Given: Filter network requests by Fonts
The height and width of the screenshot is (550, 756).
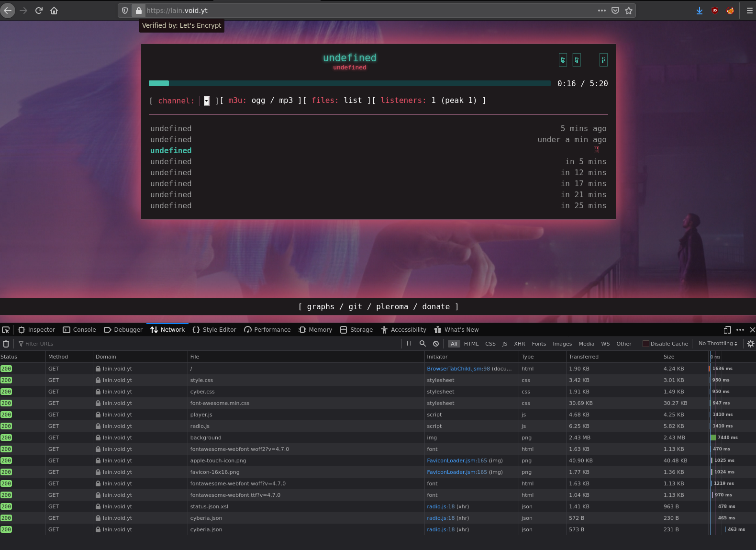Looking at the screenshot, I should click(539, 344).
